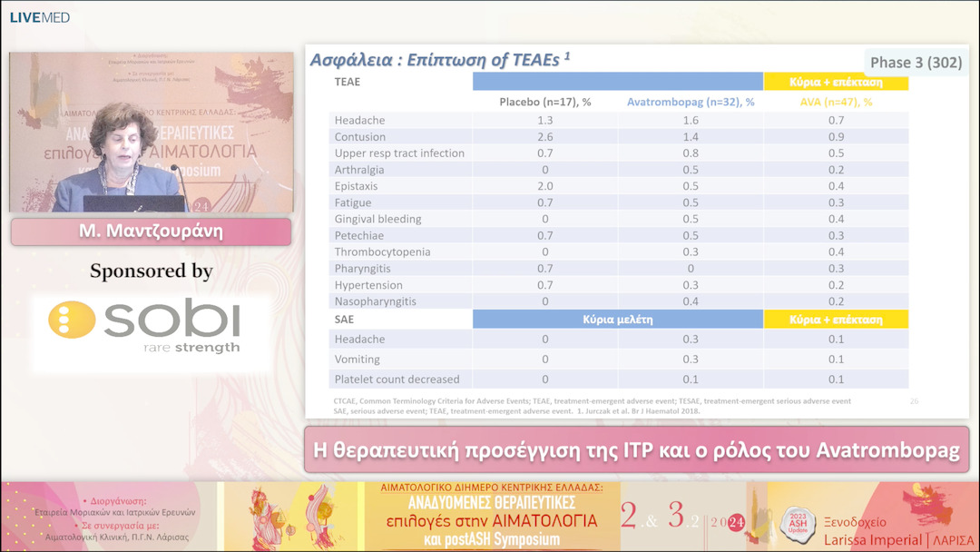The image size is (980, 552).
Task: Expand the Κύρια + επέκταση yellow header
Action: click(836, 81)
